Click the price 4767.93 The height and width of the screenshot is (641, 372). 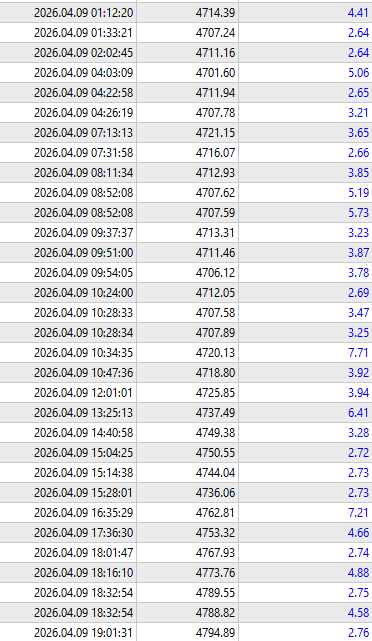click(215, 554)
